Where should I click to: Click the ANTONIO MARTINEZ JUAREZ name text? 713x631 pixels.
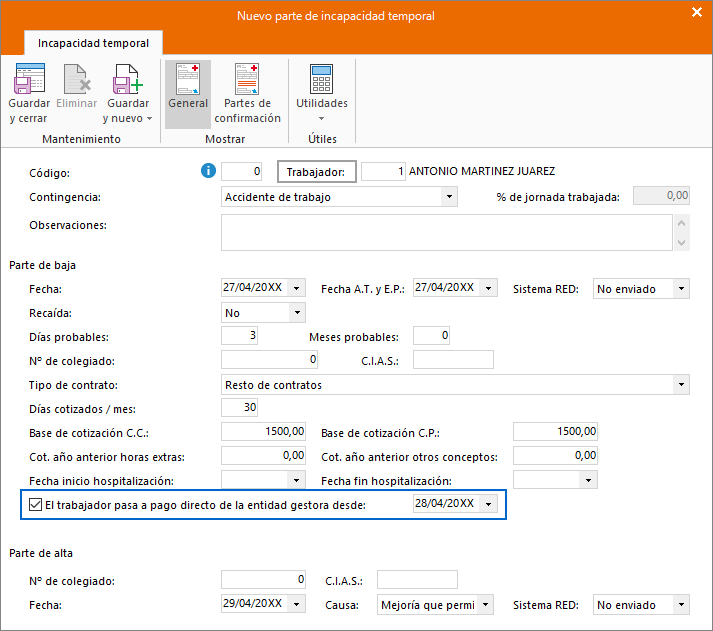point(482,171)
